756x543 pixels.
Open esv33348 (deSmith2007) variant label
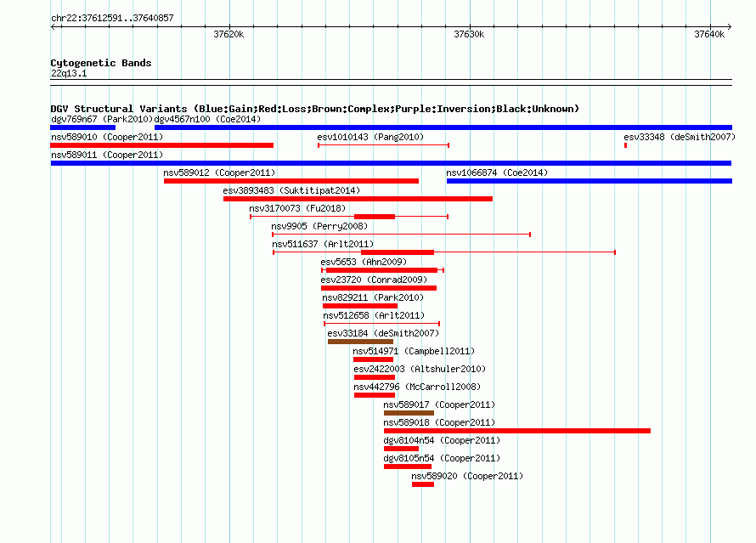coord(680,137)
